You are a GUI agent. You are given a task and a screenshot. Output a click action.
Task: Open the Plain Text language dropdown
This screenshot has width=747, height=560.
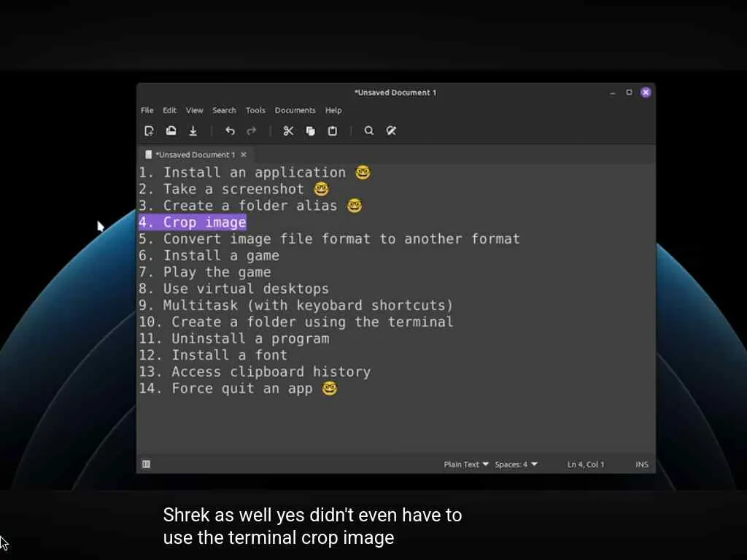pos(466,464)
